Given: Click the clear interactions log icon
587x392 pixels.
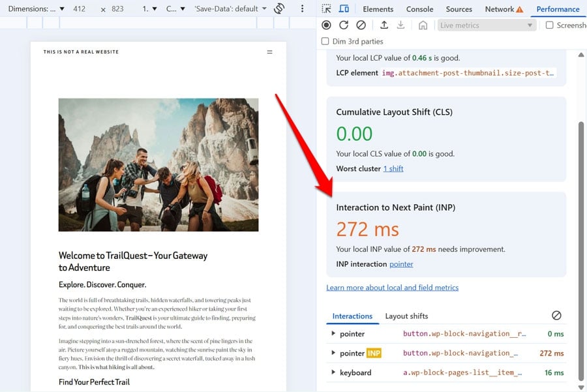Looking at the screenshot, I should click(x=557, y=315).
